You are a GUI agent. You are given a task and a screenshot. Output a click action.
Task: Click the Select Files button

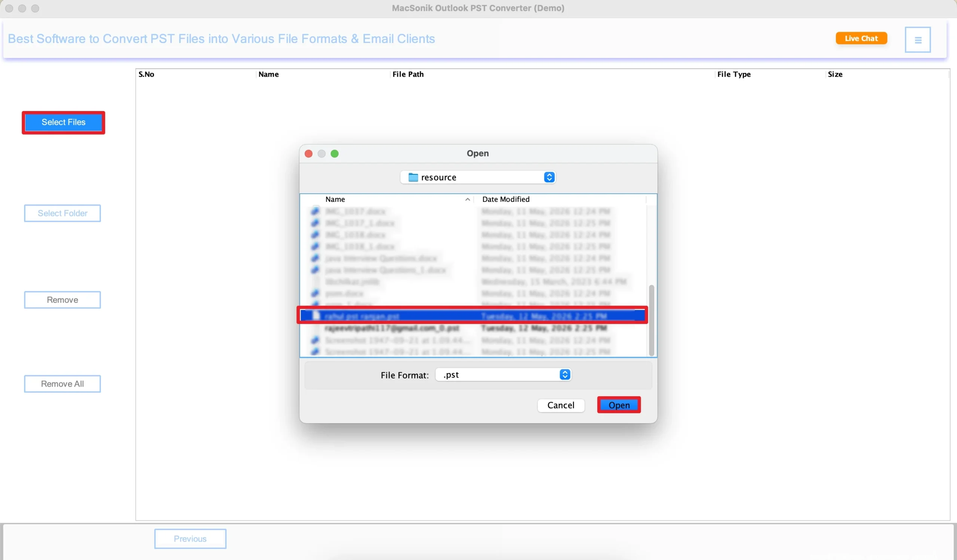(x=64, y=122)
